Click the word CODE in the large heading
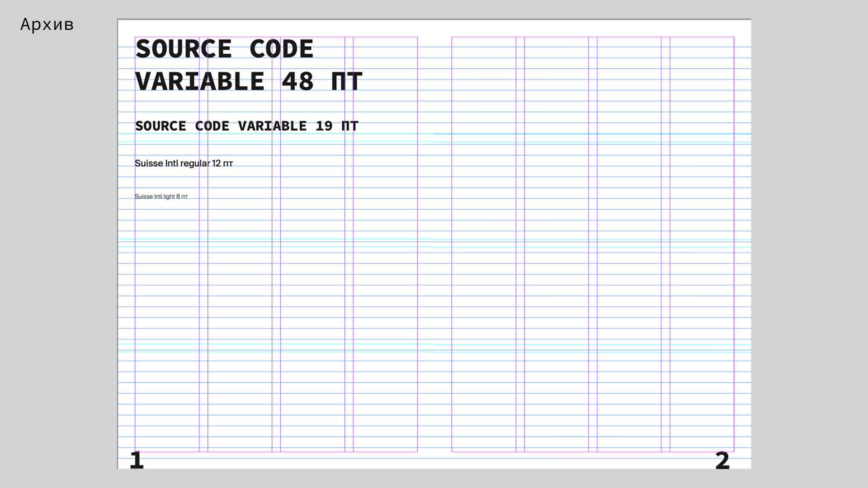 [x=281, y=49]
